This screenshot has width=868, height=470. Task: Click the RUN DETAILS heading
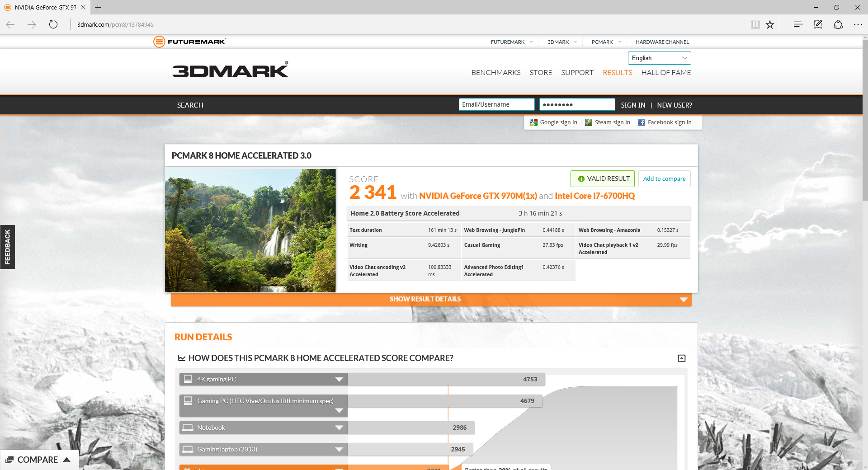(203, 337)
